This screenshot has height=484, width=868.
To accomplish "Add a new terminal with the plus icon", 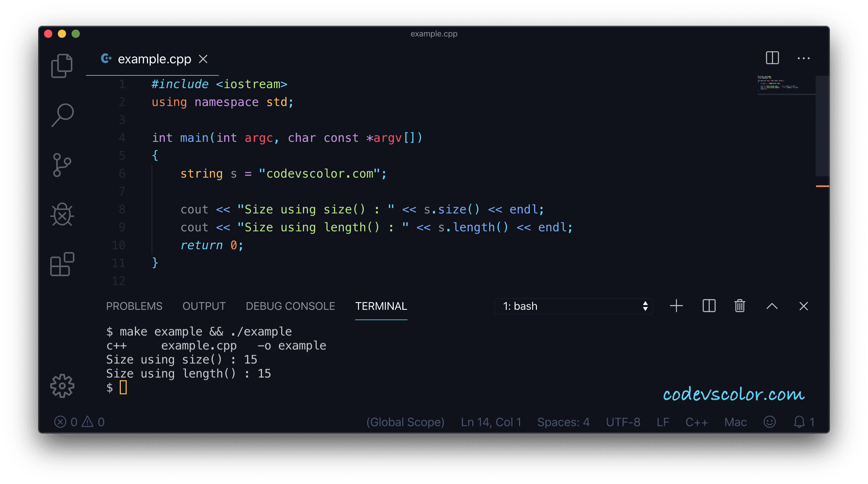I will (676, 306).
